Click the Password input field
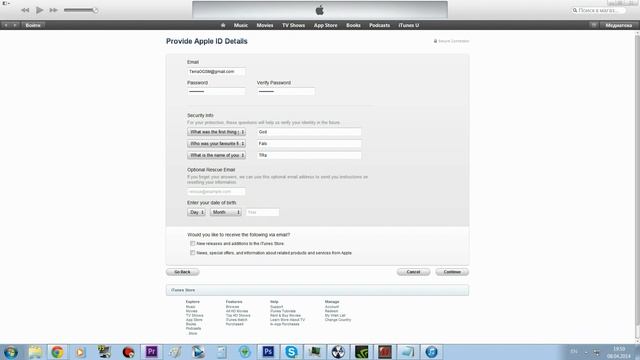The width and height of the screenshot is (640, 360). [x=216, y=91]
